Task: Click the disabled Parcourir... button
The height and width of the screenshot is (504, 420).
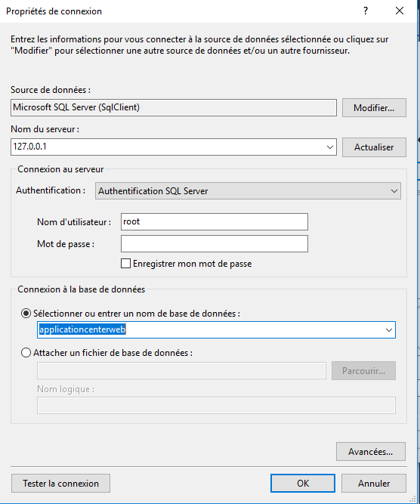Action: point(363,371)
